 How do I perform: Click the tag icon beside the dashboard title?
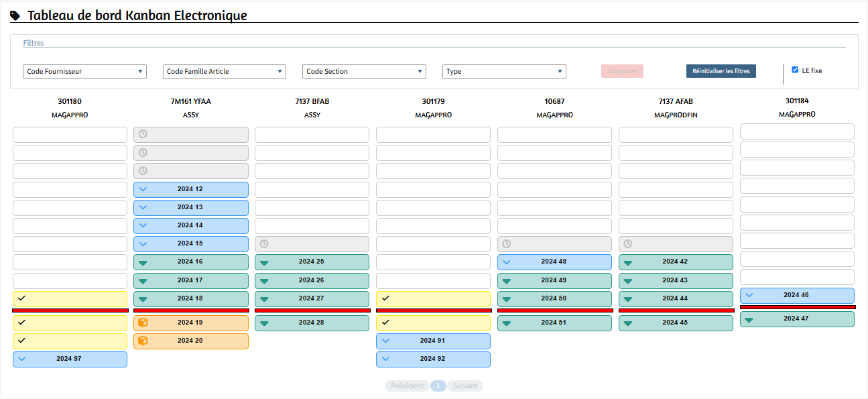[x=15, y=16]
